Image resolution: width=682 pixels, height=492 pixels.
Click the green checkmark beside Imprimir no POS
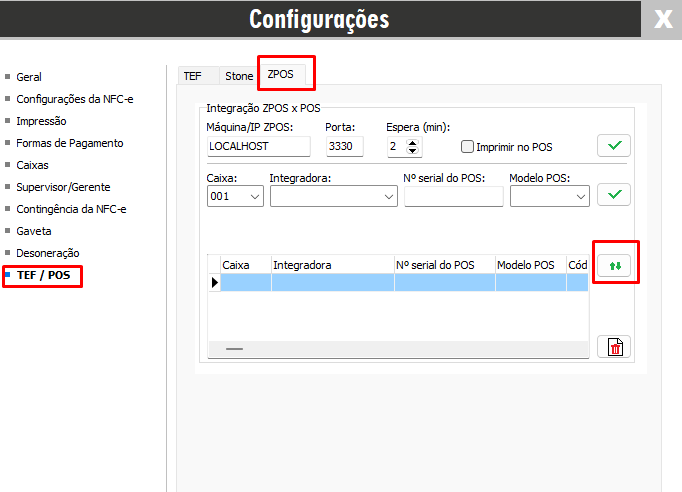coord(614,146)
